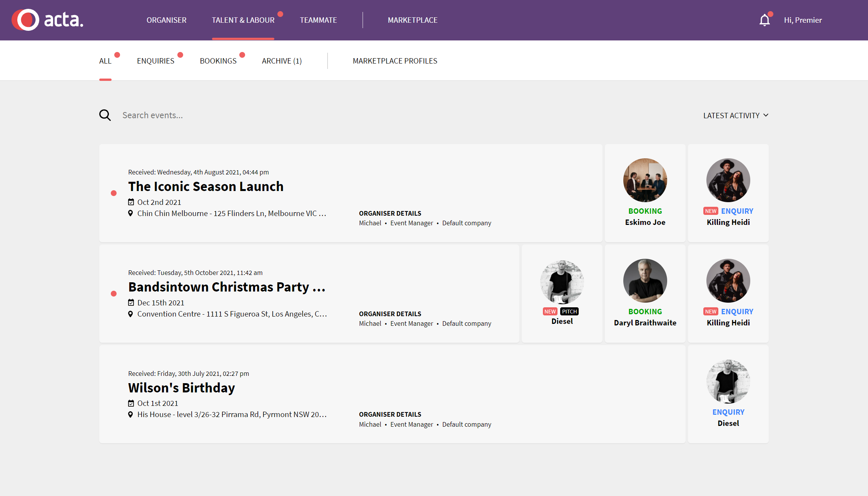868x496 pixels.
Task: Open the LATEST ACTIVITY sort dropdown
Action: coord(736,116)
